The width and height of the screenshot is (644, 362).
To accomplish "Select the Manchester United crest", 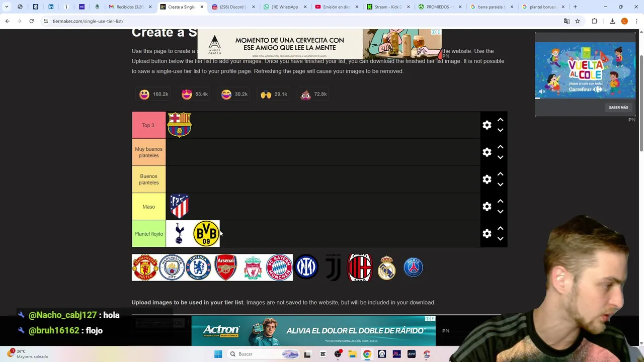I will pos(145,267).
